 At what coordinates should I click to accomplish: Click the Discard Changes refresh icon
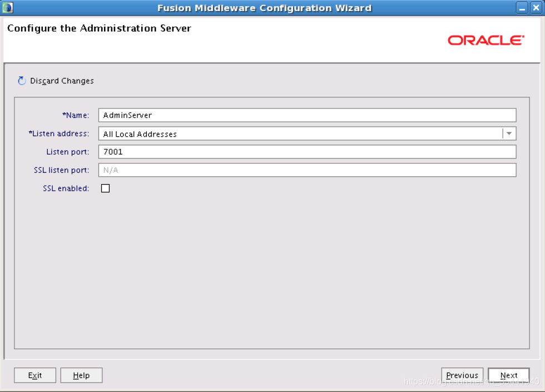[22, 81]
